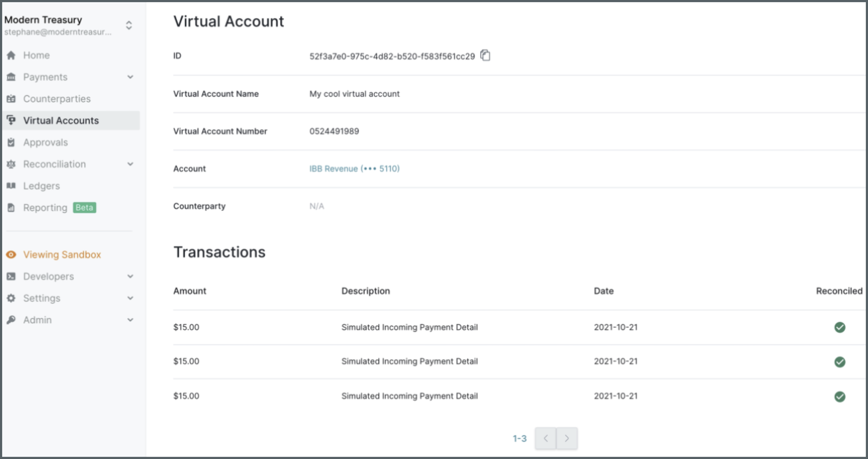The image size is (868, 459).
Task: Open the IBB Revenue account link
Action: pos(354,169)
